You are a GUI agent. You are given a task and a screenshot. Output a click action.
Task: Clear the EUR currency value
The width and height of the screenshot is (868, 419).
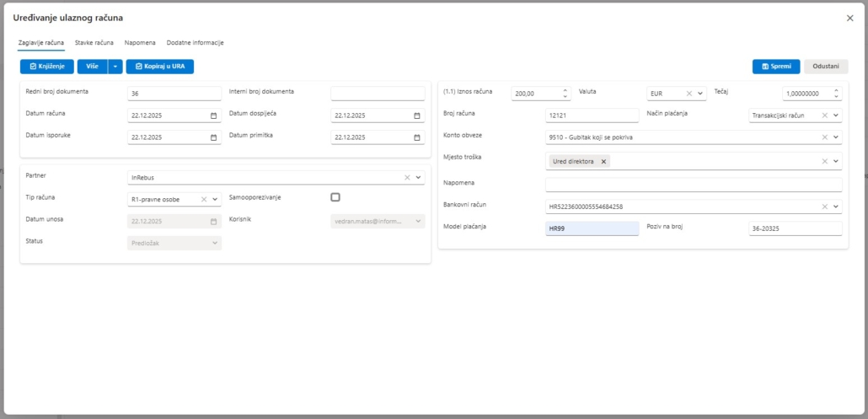[689, 94]
